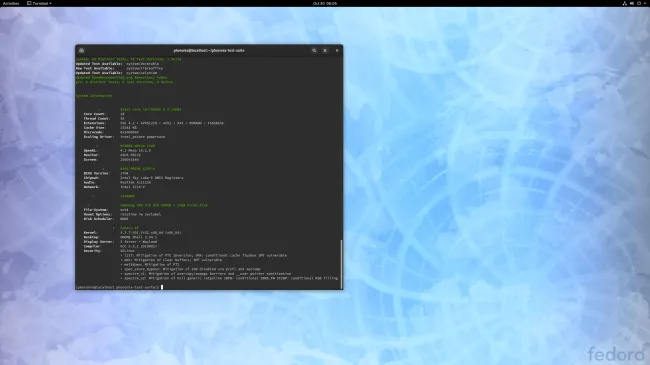Open the Terminal application menu in top bar
Image resolution: width=650 pixels, height=365 pixels.
[x=39, y=3]
